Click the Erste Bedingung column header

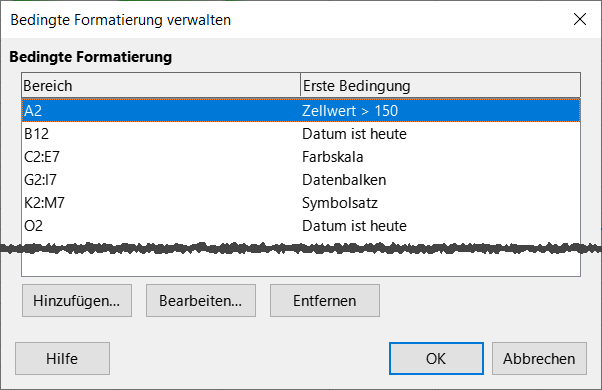[x=440, y=85]
